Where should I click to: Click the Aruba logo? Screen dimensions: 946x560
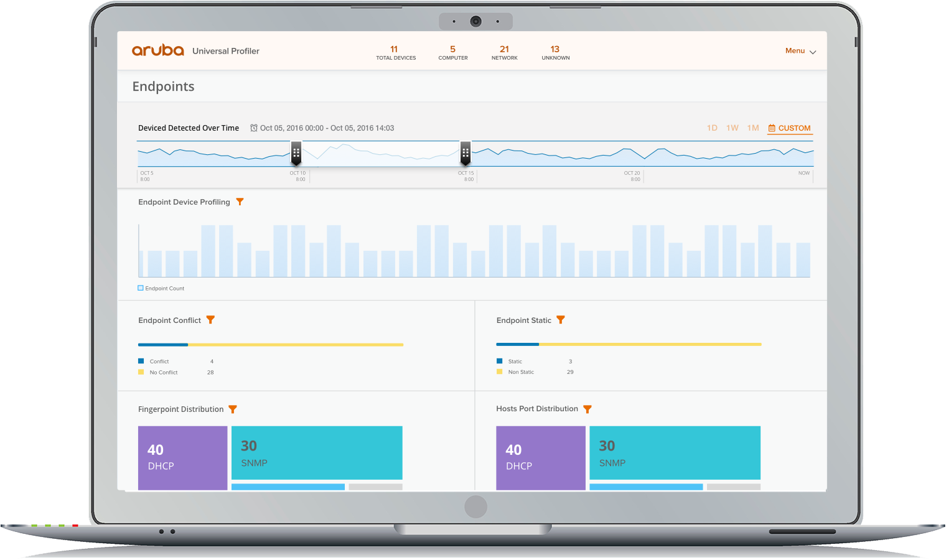(x=157, y=50)
